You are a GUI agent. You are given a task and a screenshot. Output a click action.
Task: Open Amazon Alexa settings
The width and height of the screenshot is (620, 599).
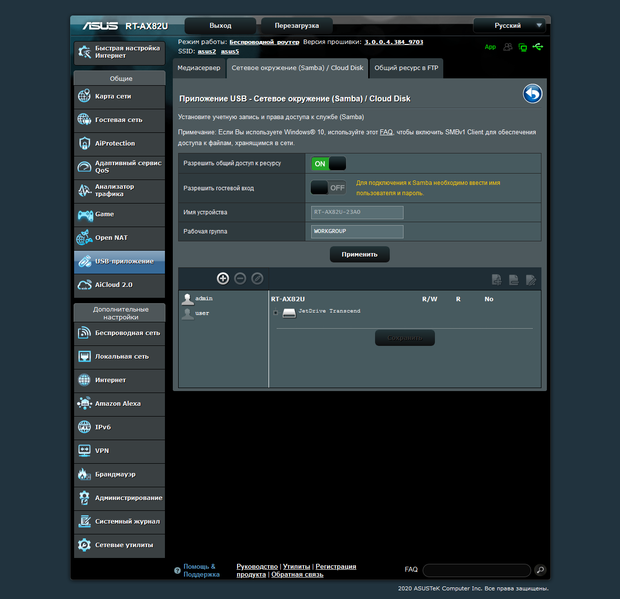pyautogui.click(x=119, y=404)
